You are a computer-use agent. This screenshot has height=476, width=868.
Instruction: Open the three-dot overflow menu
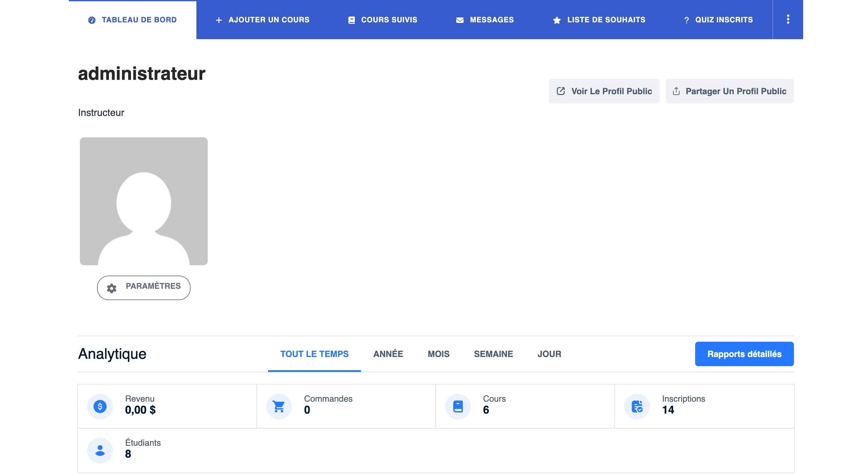click(x=788, y=20)
